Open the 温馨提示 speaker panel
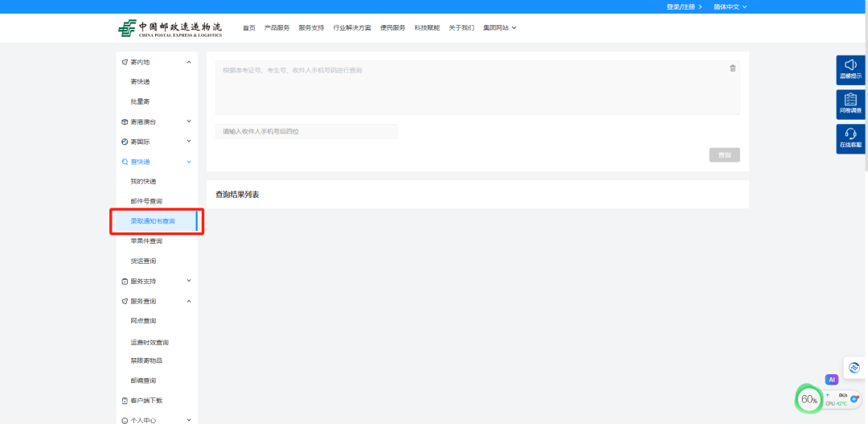Image resolution: width=868 pixels, height=424 pixels. pos(850,70)
